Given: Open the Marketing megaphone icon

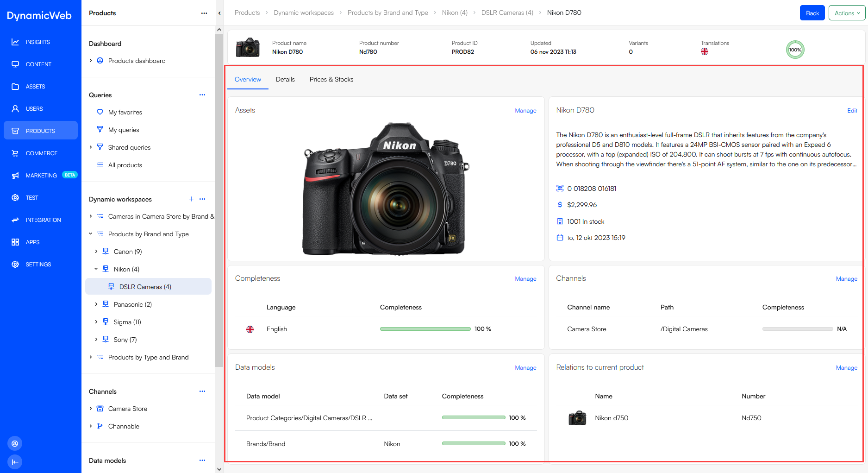Looking at the screenshot, I should (x=15, y=176).
